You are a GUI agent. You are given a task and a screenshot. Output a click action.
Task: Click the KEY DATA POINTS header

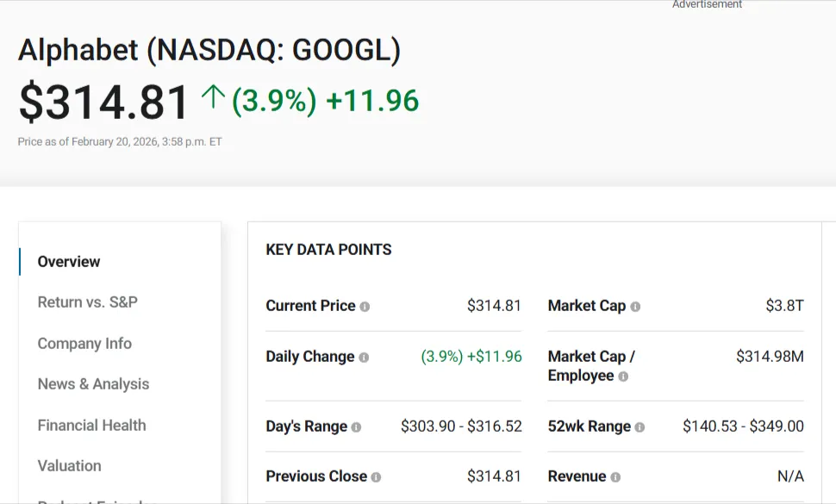[328, 250]
